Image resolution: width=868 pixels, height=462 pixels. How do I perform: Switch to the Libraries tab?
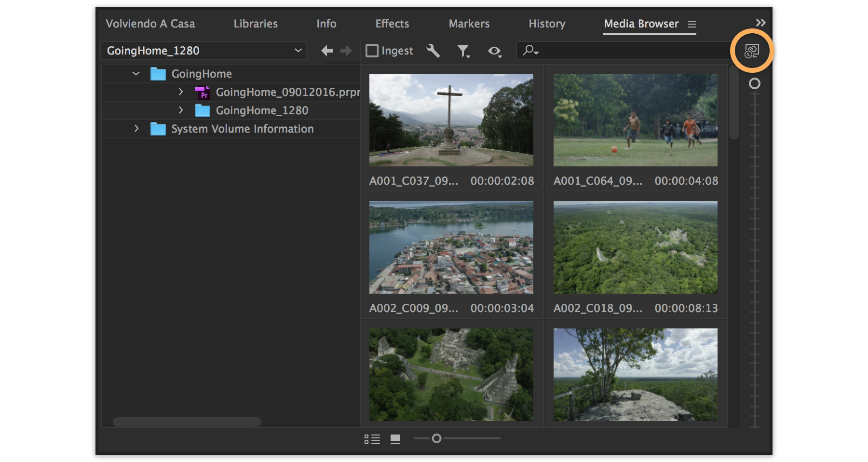coord(256,24)
